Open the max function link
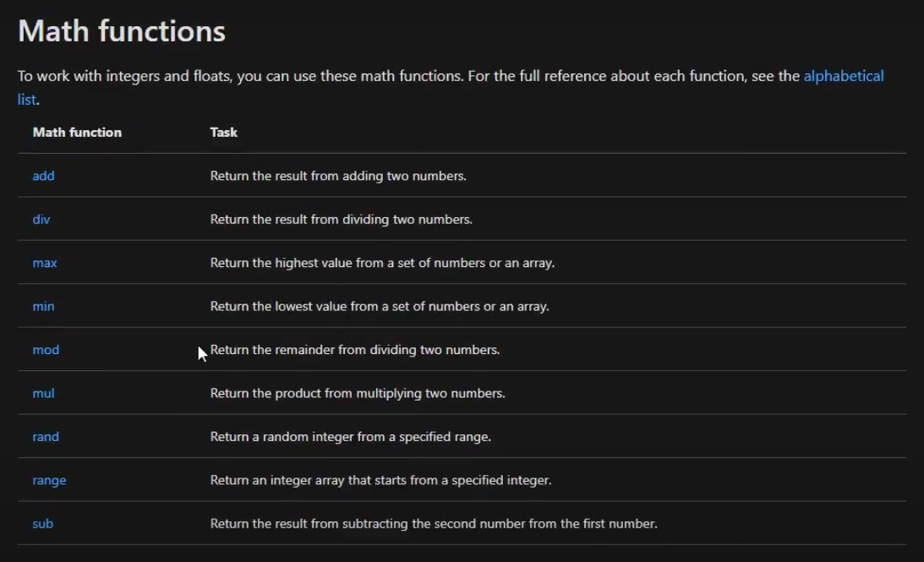 (45, 263)
